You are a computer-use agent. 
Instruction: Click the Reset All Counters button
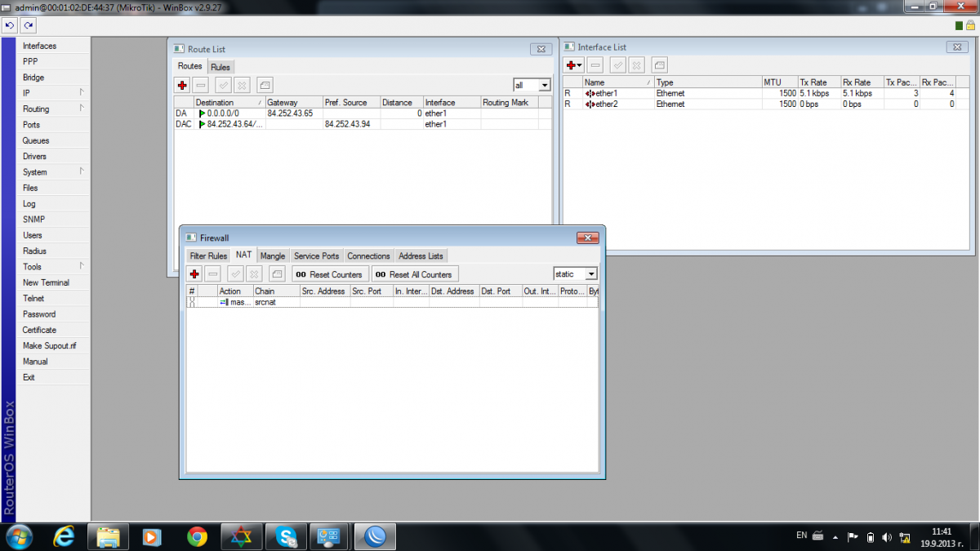click(x=414, y=274)
